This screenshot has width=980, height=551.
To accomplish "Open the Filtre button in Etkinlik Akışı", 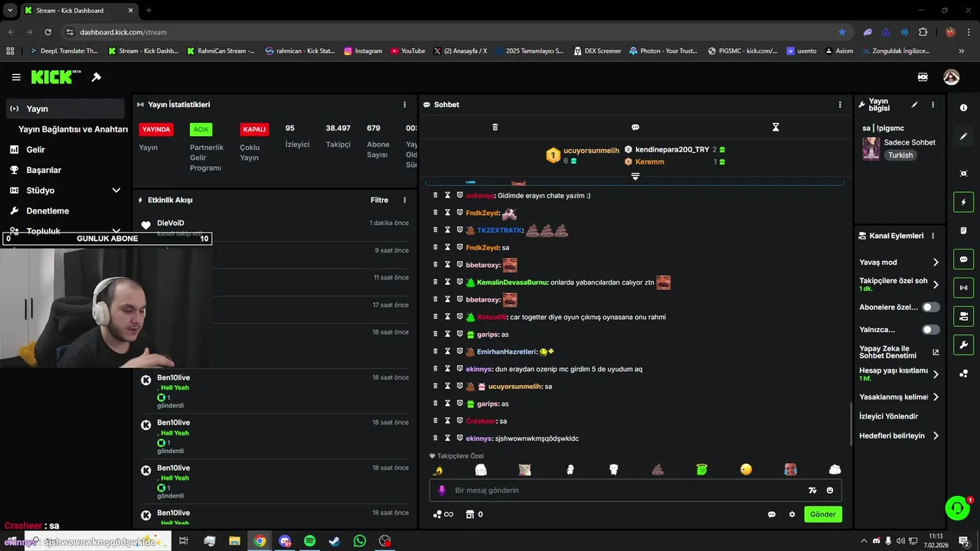I will 379,201.
